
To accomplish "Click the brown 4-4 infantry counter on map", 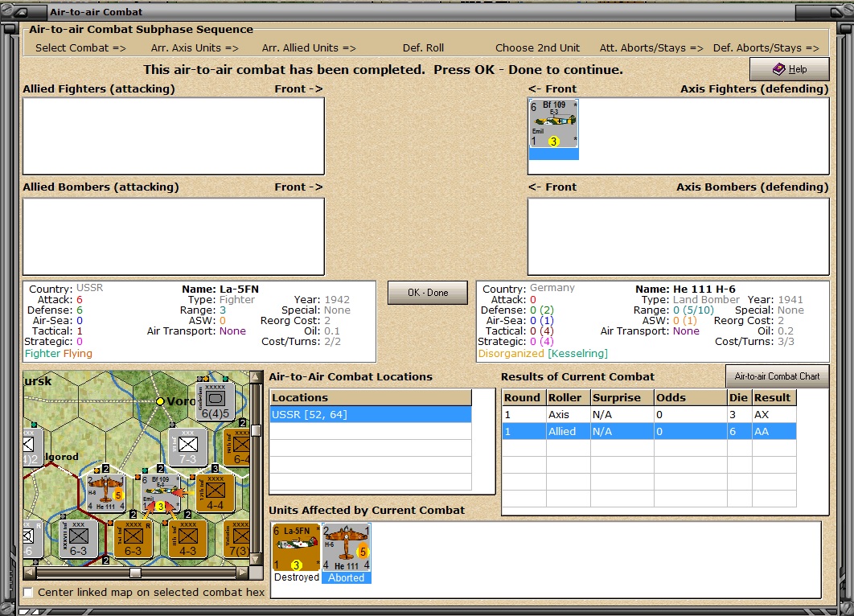I will pos(215,493).
